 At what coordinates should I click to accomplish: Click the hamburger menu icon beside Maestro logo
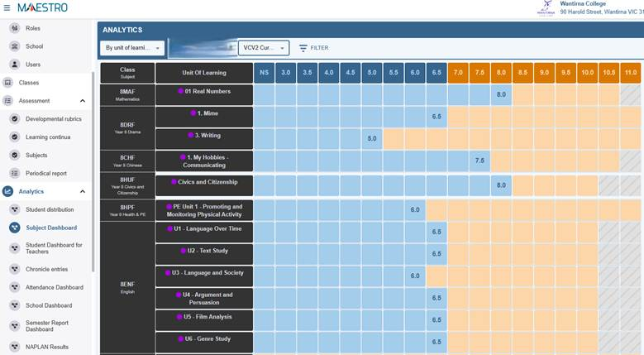pos(7,7)
